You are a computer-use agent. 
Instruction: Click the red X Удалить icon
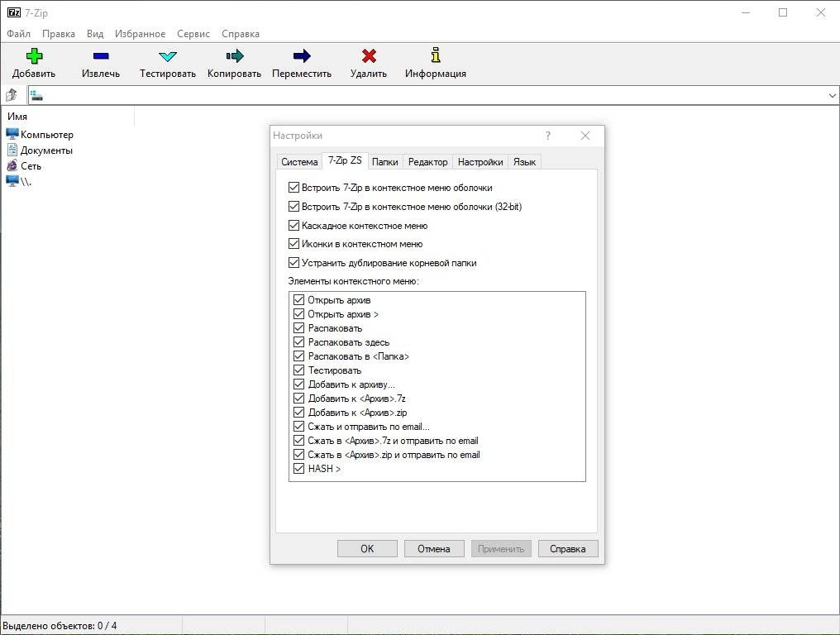(x=369, y=55)
